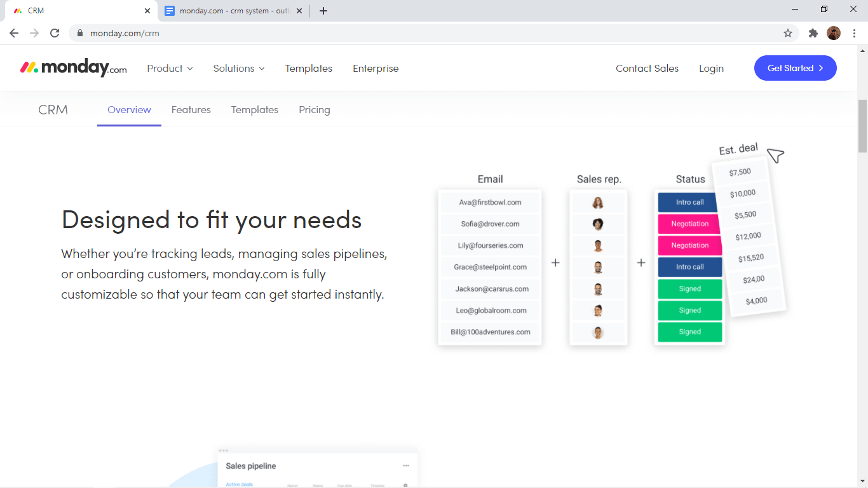Click the Email column header

coord(490,179)
